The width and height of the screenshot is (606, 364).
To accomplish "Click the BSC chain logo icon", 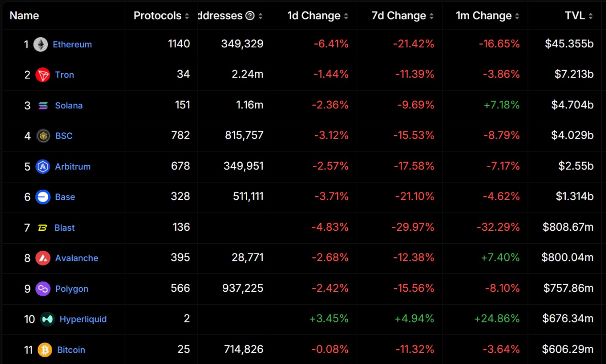I will tap(43, 136).
